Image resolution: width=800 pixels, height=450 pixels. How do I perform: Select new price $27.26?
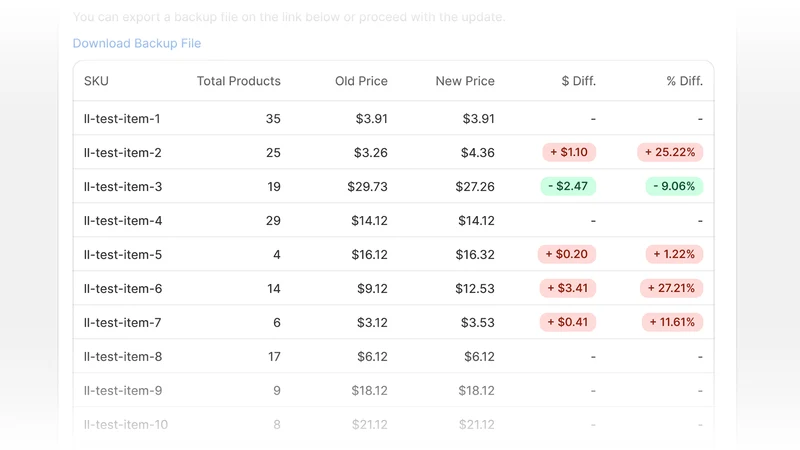[475, 187]
